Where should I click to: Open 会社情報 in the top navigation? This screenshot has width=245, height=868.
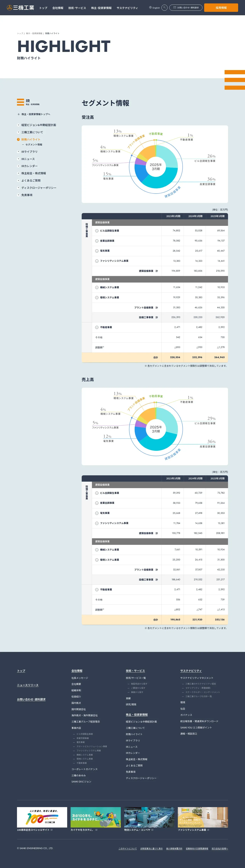pyautogui.click(x=58, y=8)
